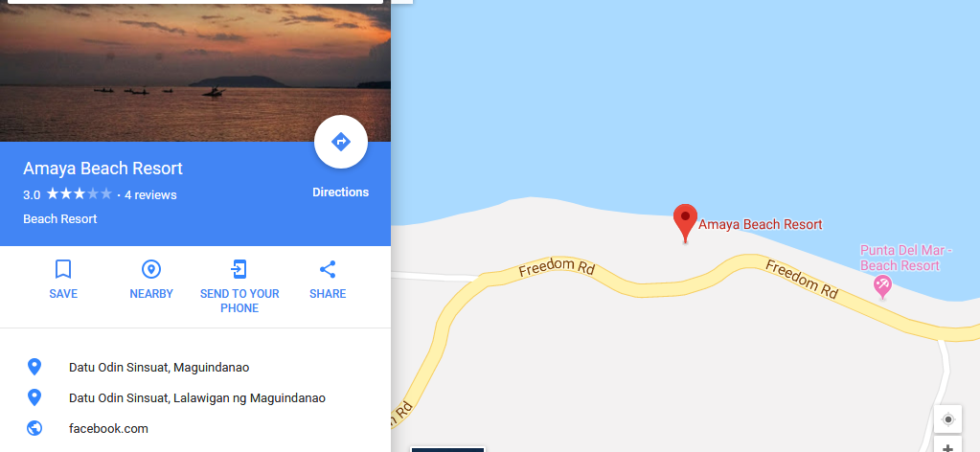
Task: Click the Share icon
Action: (x=328, y=269)
